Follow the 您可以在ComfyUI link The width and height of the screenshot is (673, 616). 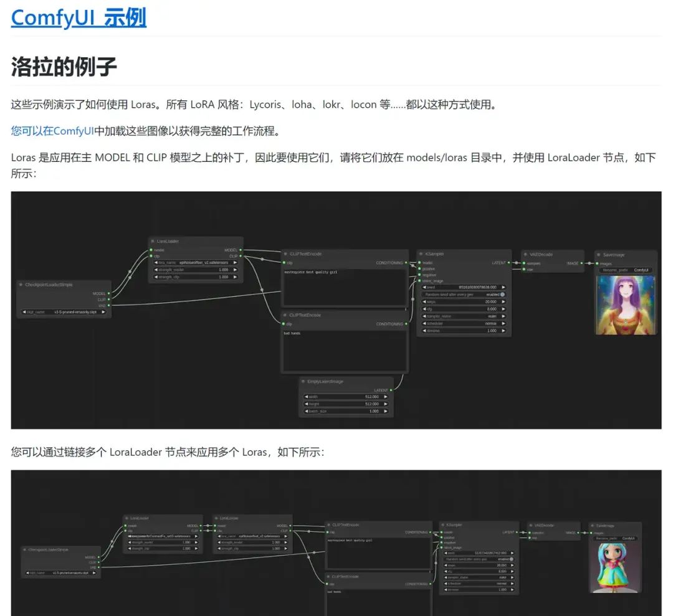52,131
